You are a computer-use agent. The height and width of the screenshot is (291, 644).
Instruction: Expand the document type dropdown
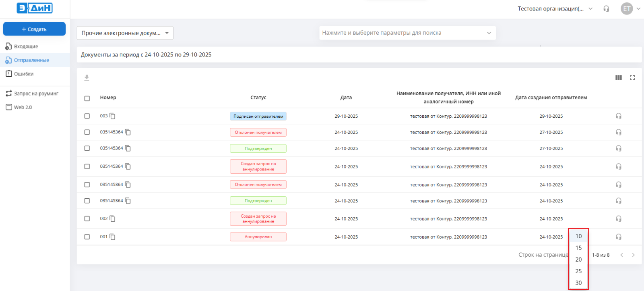(x=125, y=33)
